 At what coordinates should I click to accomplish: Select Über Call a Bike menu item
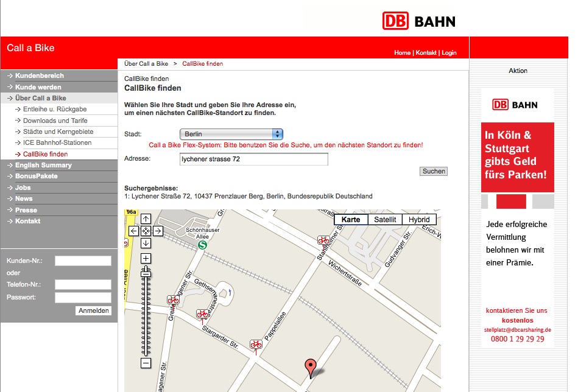click(59, 98)
